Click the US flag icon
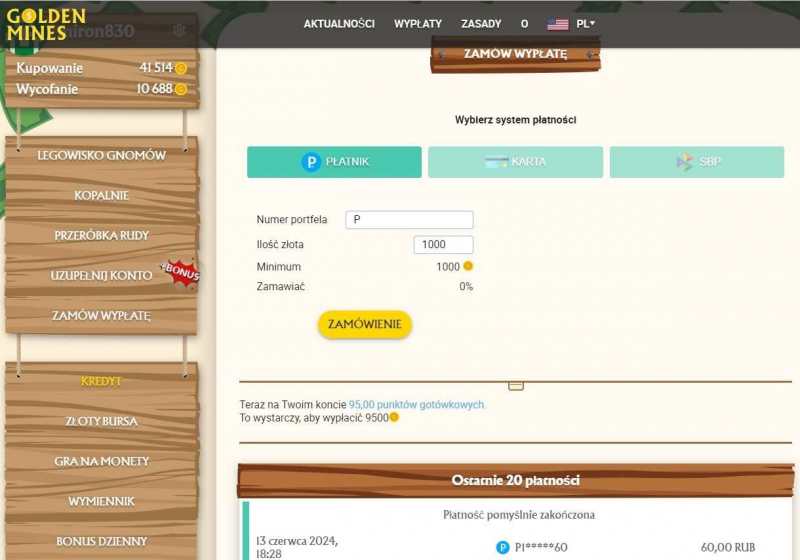This screenshot has height=560, width=800. pos(558,24)
